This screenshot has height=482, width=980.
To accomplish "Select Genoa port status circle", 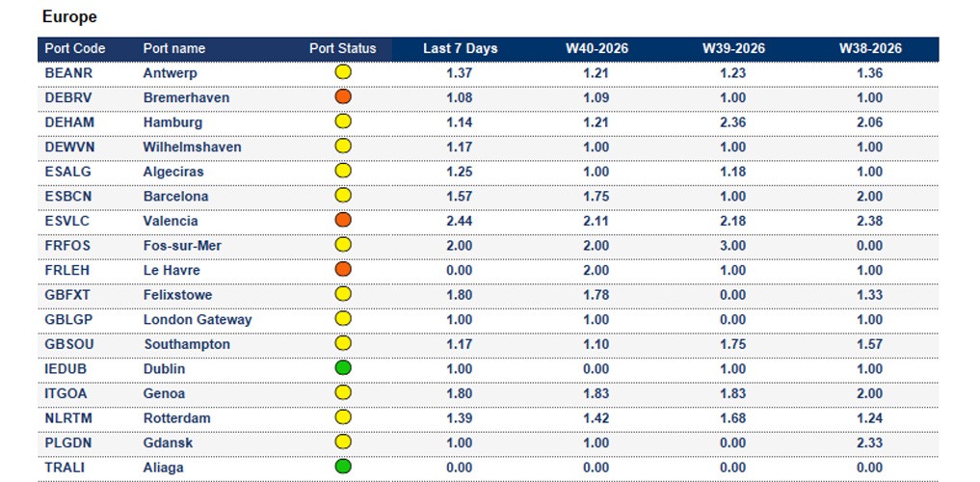I will point(343,392).
